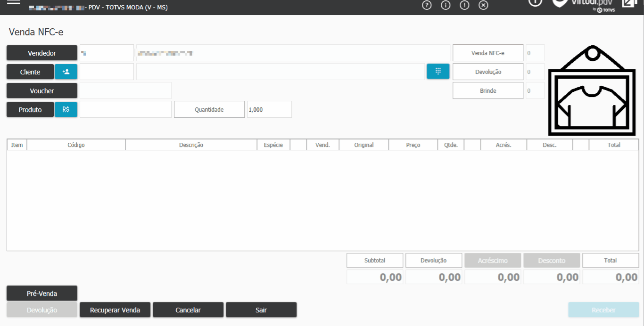The image size is (644, 326).
Task: Click the Total column header in table
Action: [614, 145]
